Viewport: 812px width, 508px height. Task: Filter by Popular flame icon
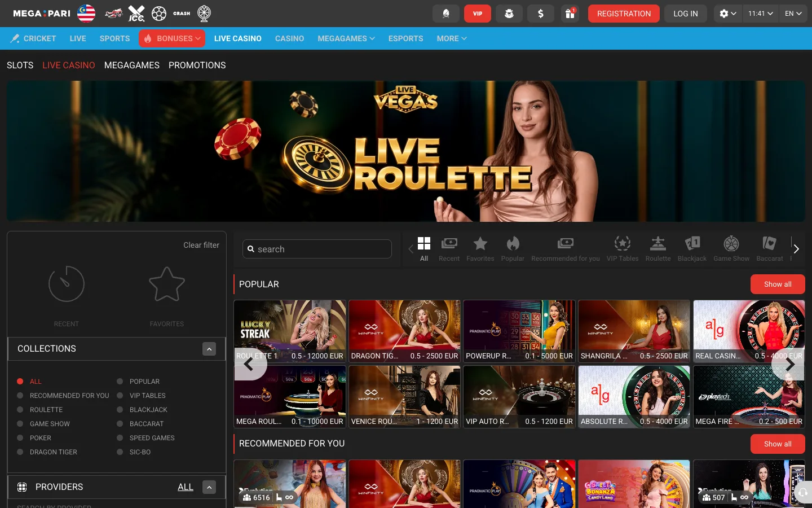point(513,249)
